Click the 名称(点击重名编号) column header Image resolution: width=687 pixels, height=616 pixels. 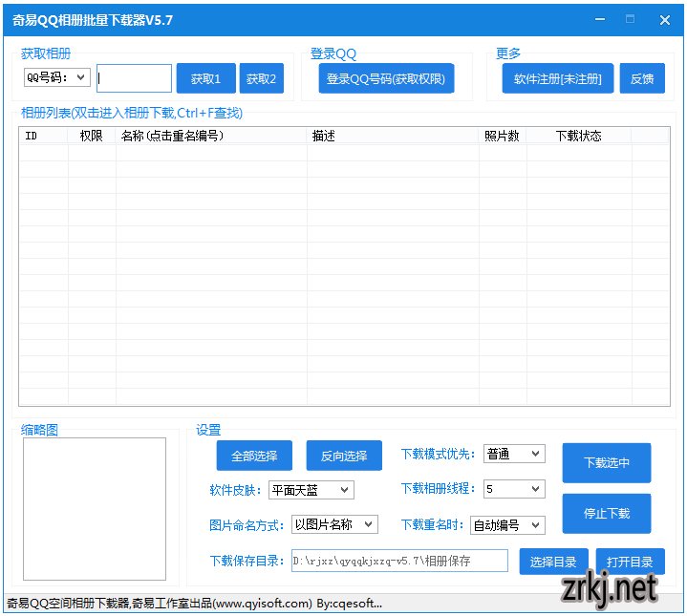(x=211, y=136)
